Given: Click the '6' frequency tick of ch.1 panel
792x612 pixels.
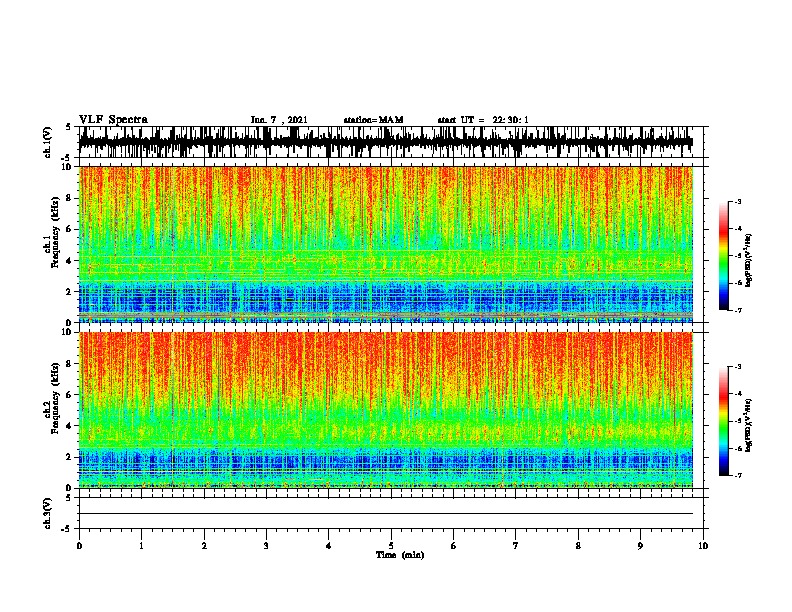Looking at the screenshot, I should [70, 229].
